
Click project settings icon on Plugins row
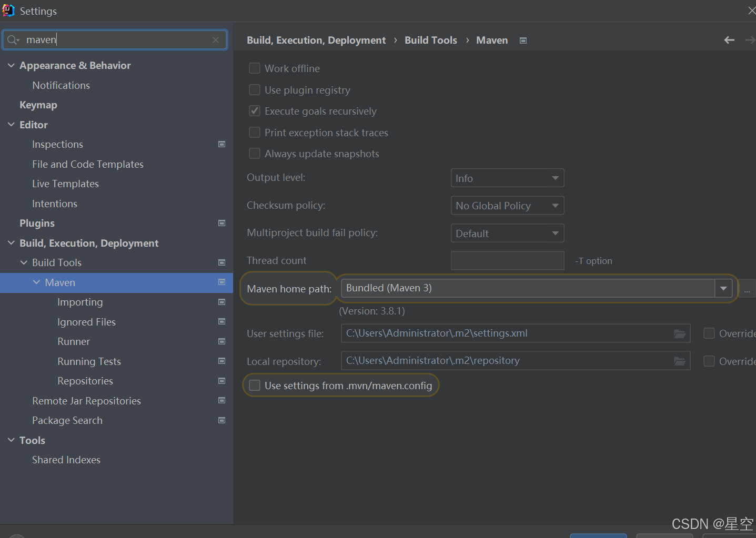222,223
